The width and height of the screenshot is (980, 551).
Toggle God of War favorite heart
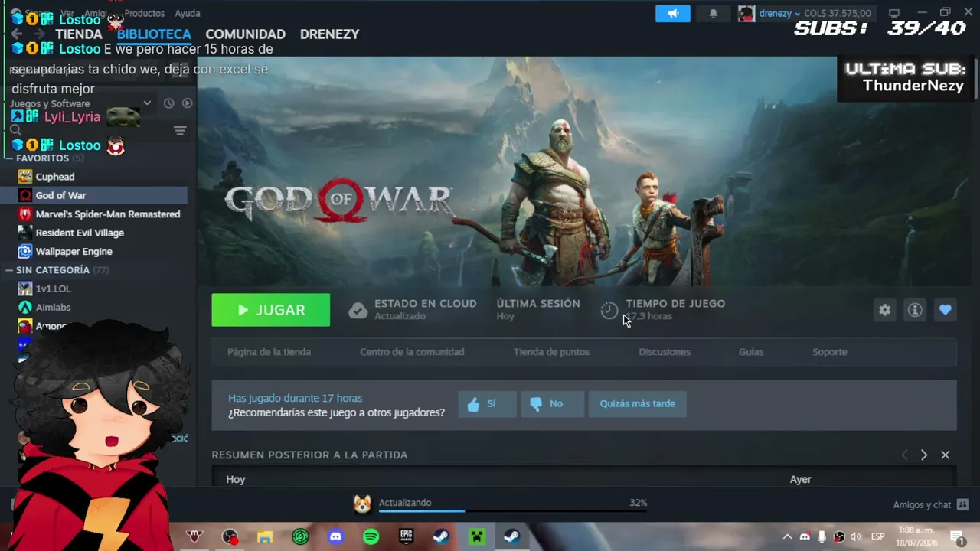pos(946,310)
